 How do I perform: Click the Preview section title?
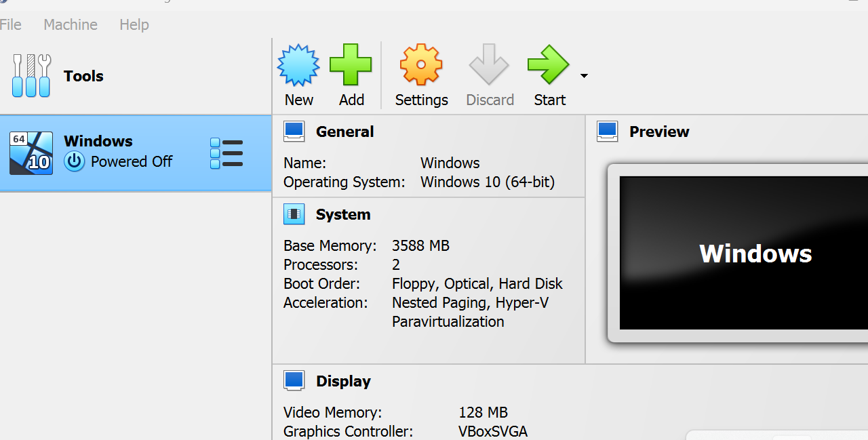click(659, 132)
